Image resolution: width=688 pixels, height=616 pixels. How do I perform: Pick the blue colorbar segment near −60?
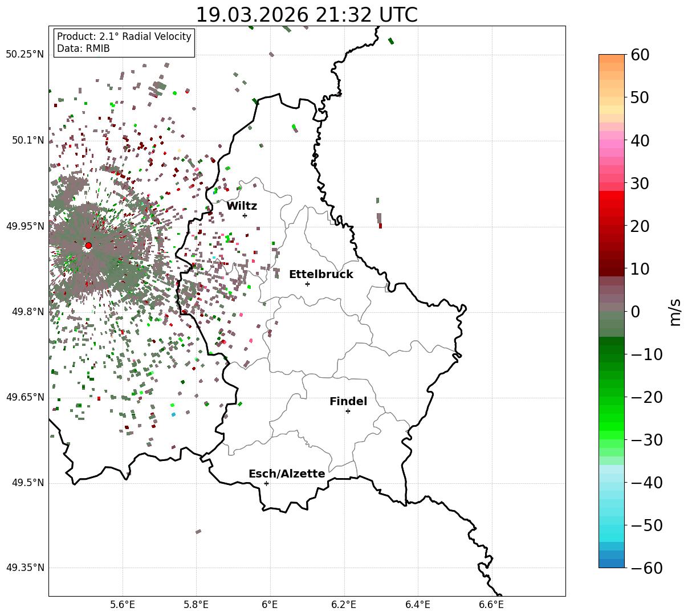(612, 563)
